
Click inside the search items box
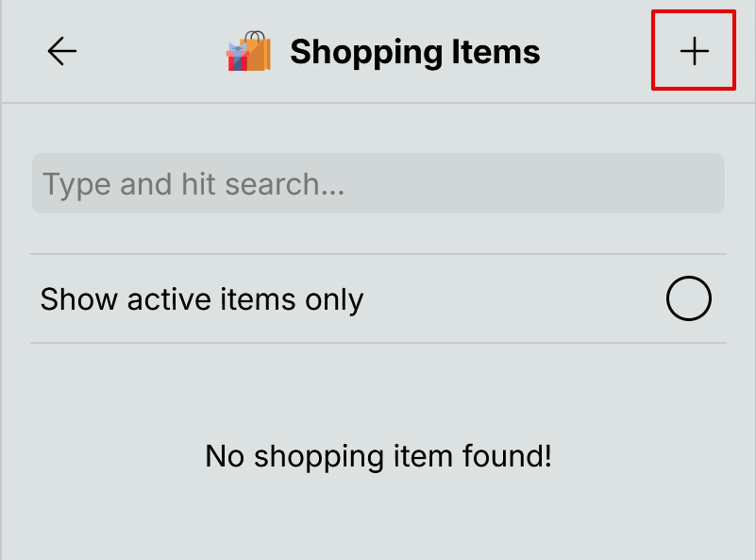[378, 183]
